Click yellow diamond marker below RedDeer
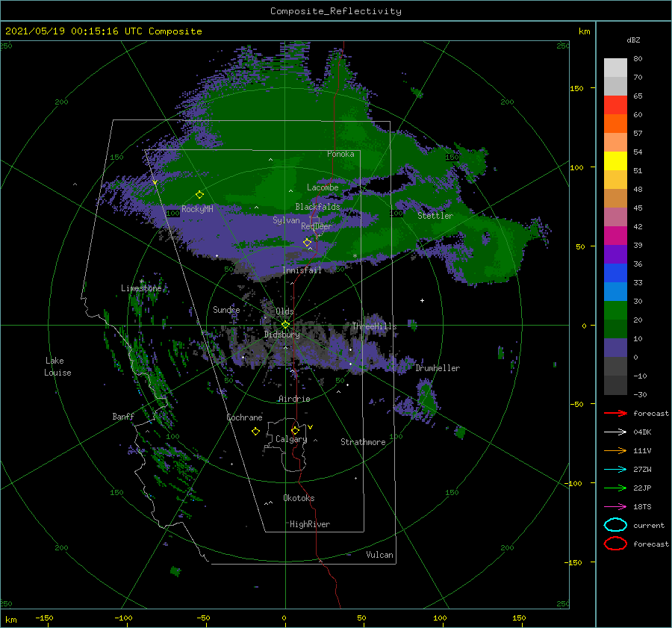This screenshot has height=628, width=672. click(x=307, y=243)
